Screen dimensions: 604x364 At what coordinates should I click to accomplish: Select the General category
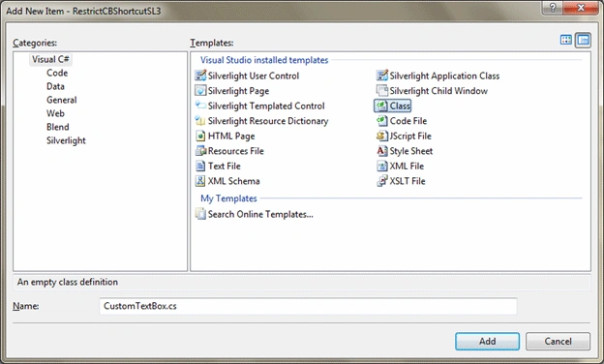tap(62, 100)
